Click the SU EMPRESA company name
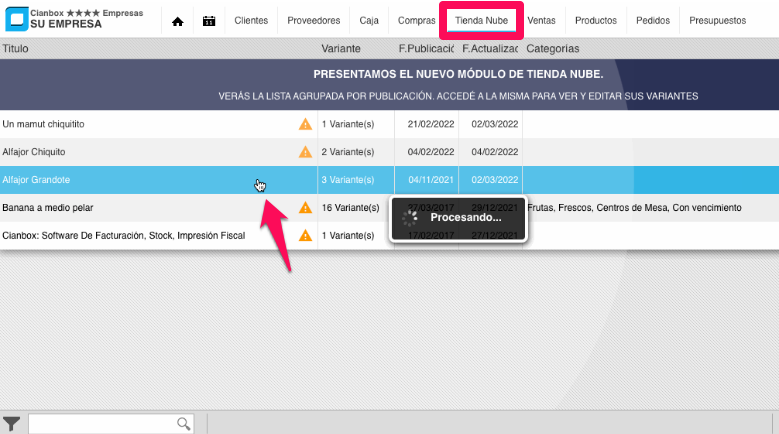779x434 pixels. point(66,24)
